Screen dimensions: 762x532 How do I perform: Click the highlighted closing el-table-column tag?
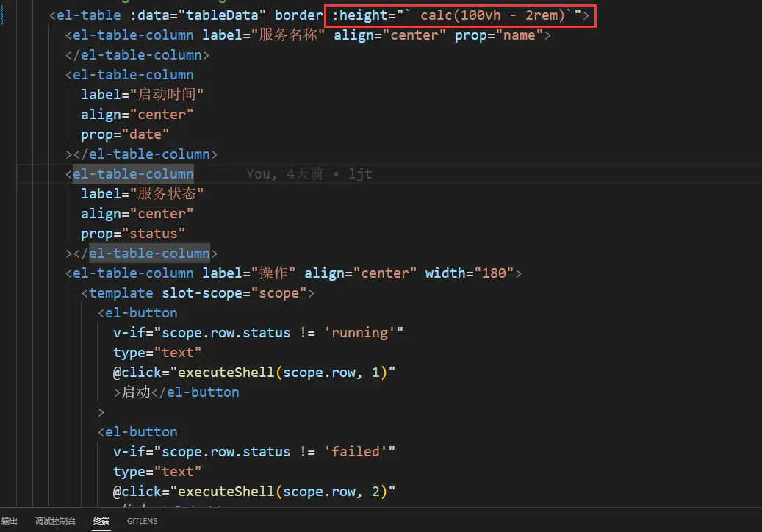coord(149,254)
